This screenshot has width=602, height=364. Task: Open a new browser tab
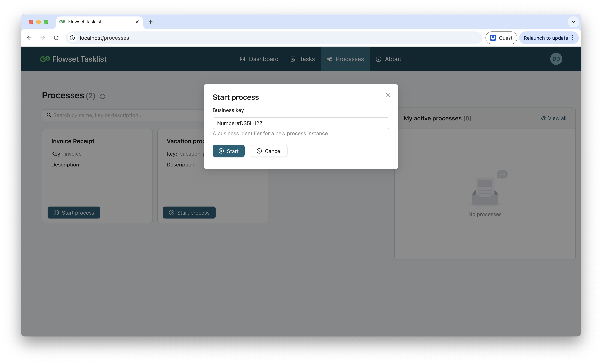tap(151, 22)
